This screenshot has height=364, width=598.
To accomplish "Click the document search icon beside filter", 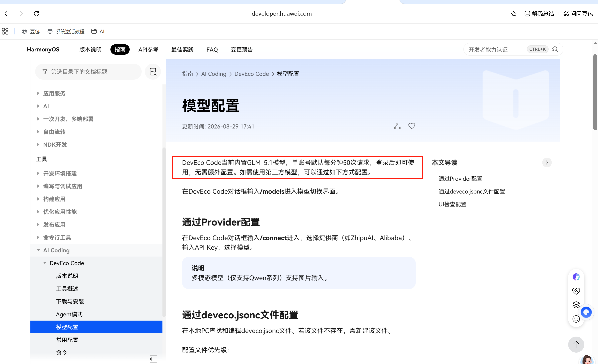I will pos(153,72).
